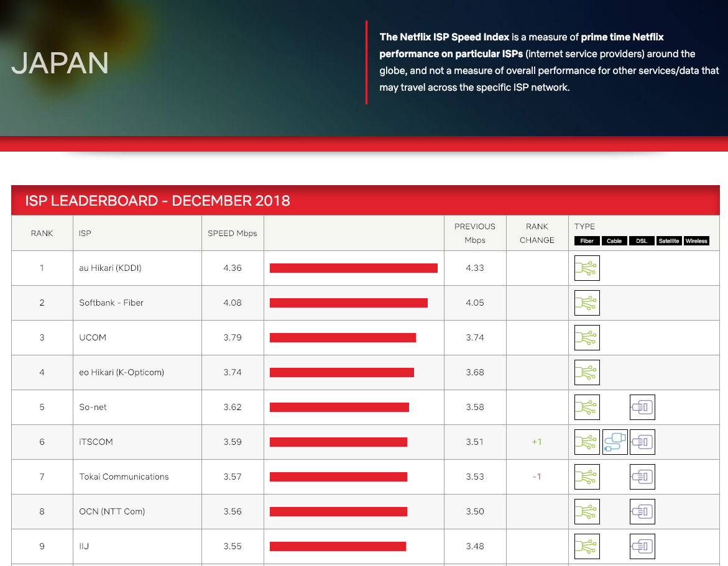
Task: Click the au Hikari (KDDI) speed bar
Action: (353, 268)
